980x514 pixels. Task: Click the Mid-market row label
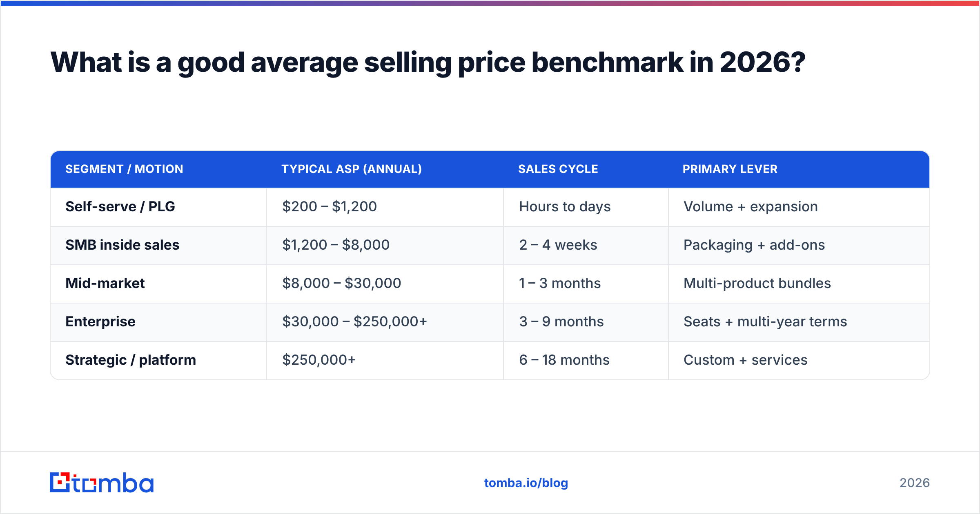click(105, 283)
